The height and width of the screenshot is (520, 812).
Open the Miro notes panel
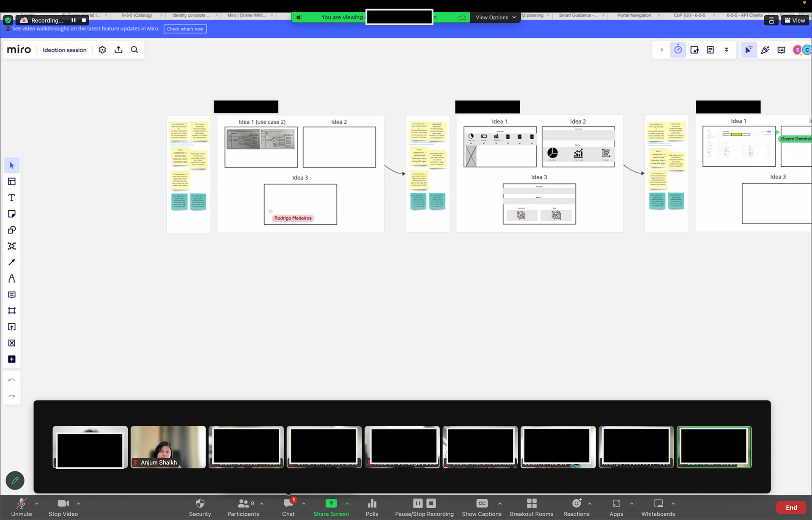(710, 50)
